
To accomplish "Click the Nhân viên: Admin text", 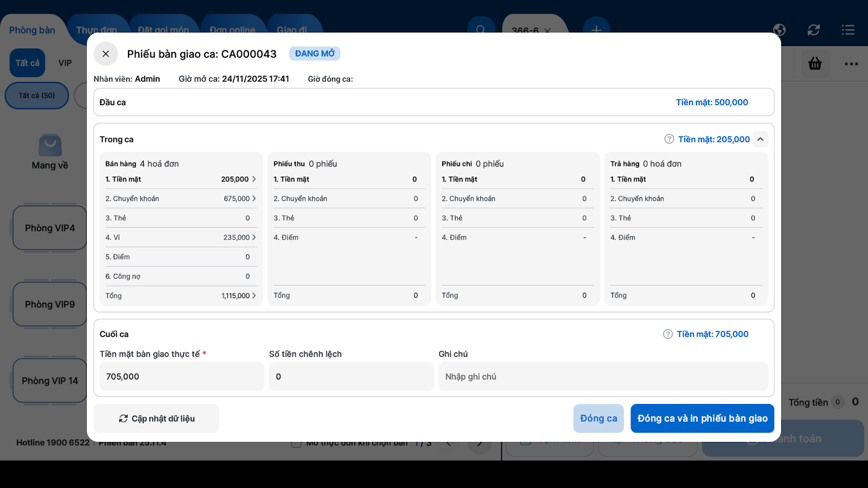I will pos(127,79).
